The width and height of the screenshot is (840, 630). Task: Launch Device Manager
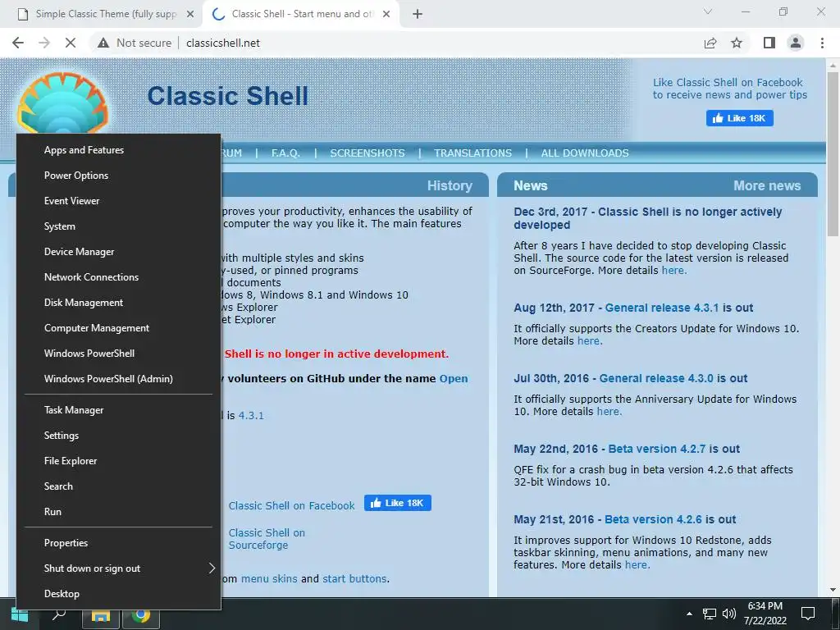point(118,252)
